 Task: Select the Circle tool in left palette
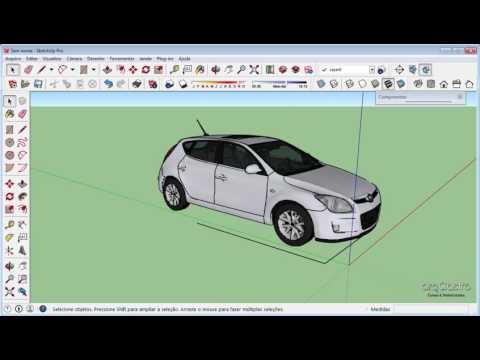(10, 142)
